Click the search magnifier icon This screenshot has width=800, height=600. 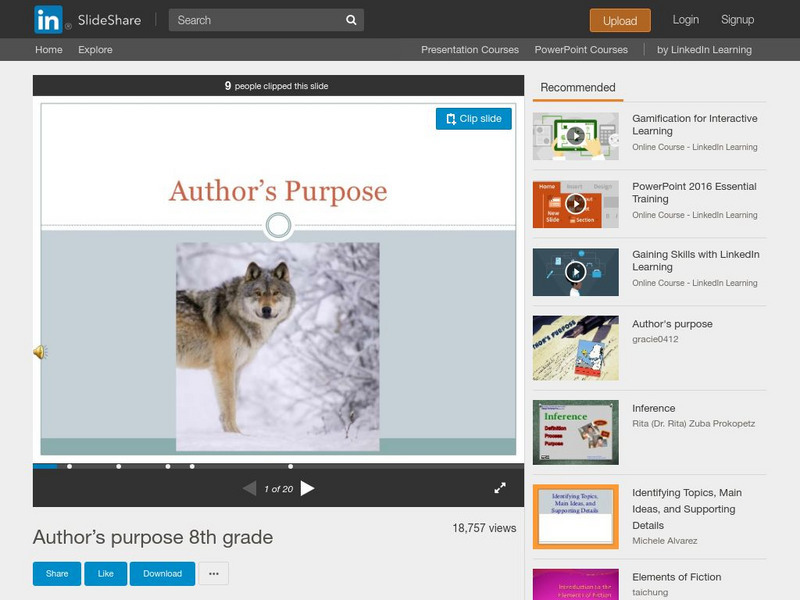pos(351,20)
